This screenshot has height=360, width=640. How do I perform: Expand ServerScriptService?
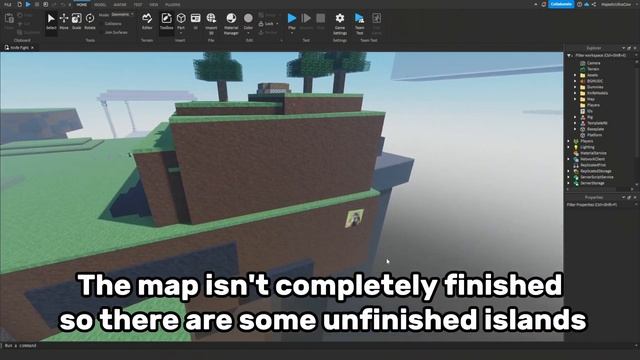tap(569, 177)
